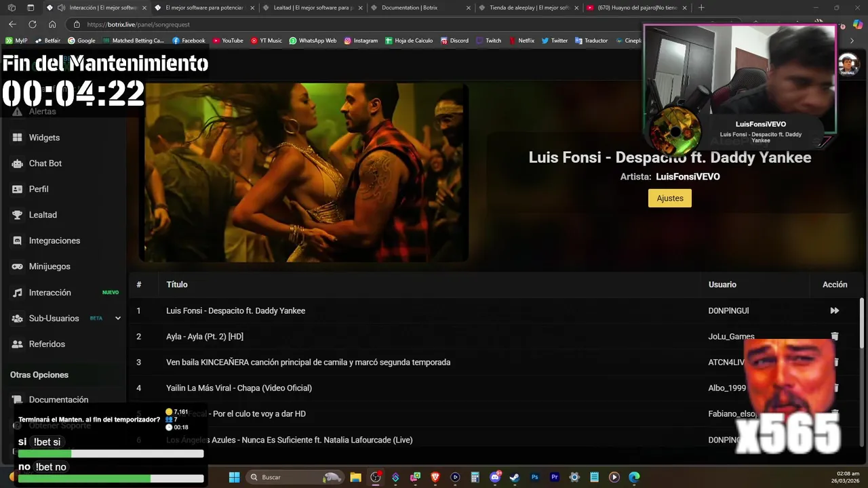Click the Lealtad trophy icon

click(x=17, y=215)
